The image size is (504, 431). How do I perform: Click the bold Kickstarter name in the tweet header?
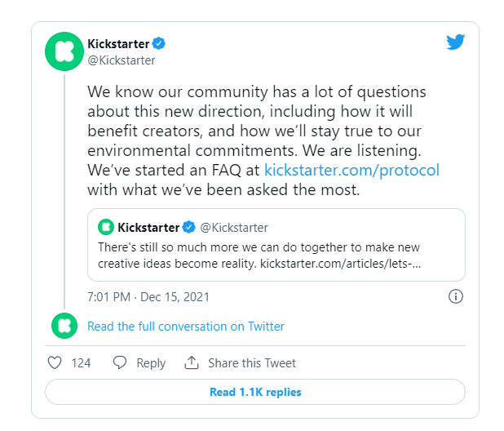click(x=118, y=44)
